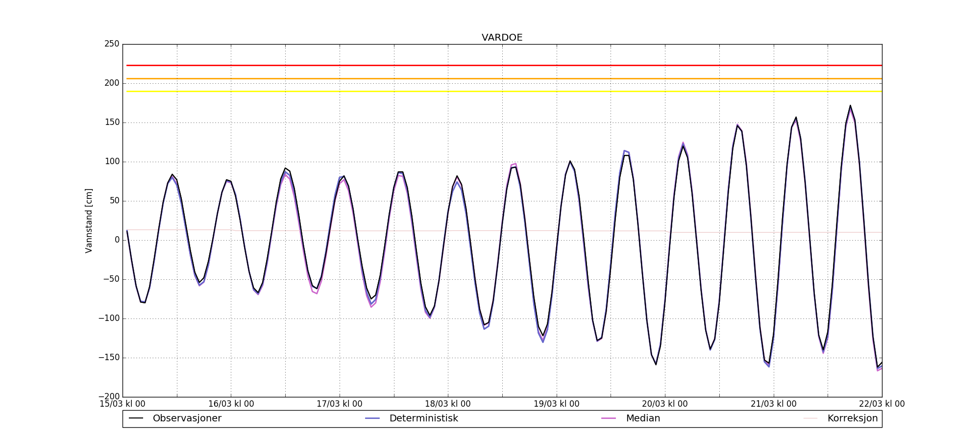Viewport: 980px width, 441px height.
Task: Click the Median legend label
Action: point(643,418)
